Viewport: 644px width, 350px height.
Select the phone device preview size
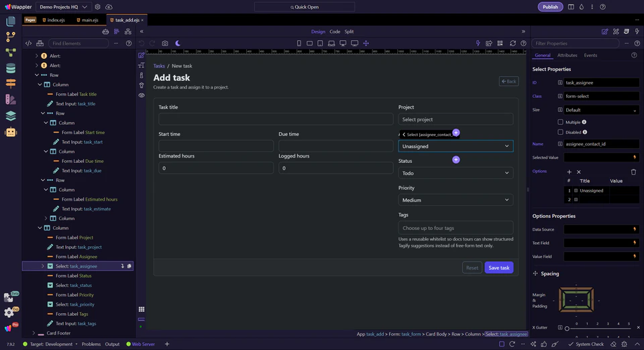(299, 43)
